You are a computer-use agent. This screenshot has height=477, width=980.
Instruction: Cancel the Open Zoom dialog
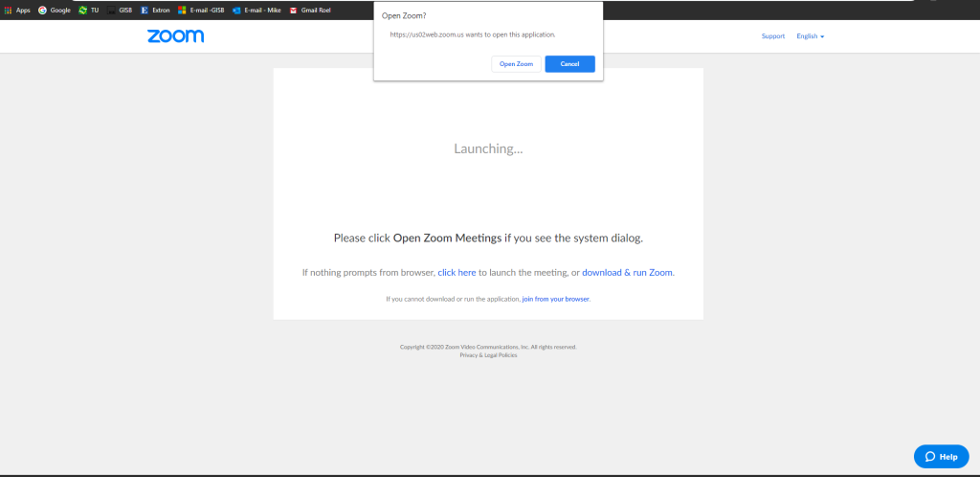click(x=569, y=64)
